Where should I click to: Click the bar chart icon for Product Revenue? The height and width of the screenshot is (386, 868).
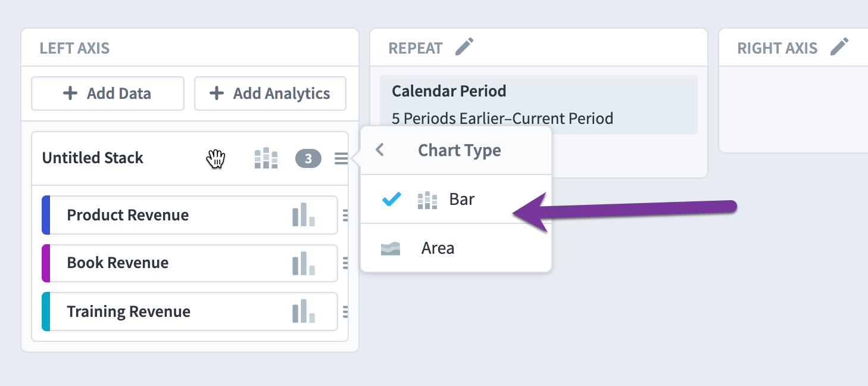[304, 215]
